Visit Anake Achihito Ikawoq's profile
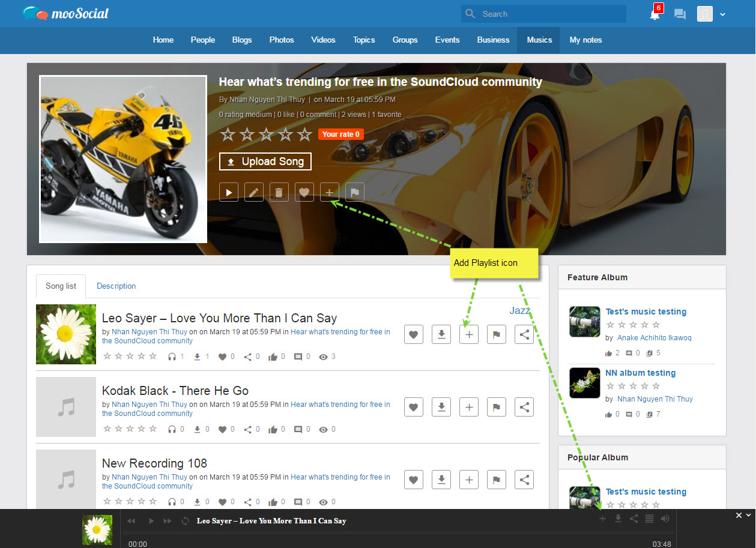 (x=655, y=338)
